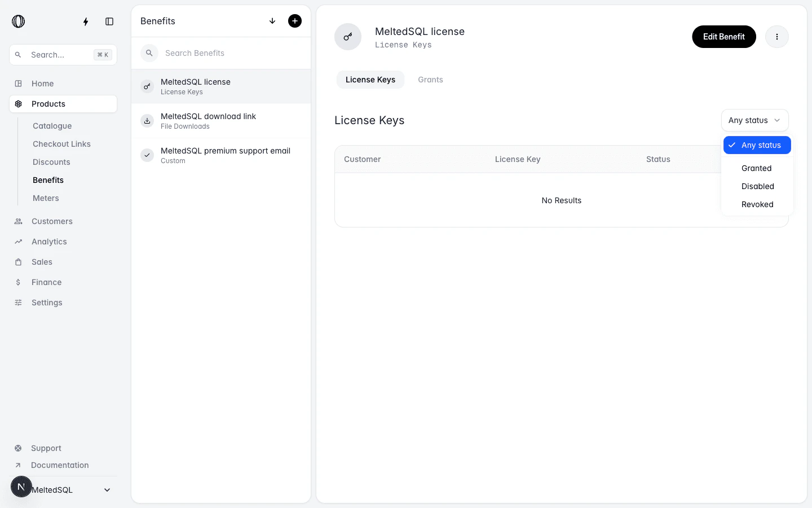
Task: Switch to the Grants tab
Action: pyautogui.click(x=430, y=80)
